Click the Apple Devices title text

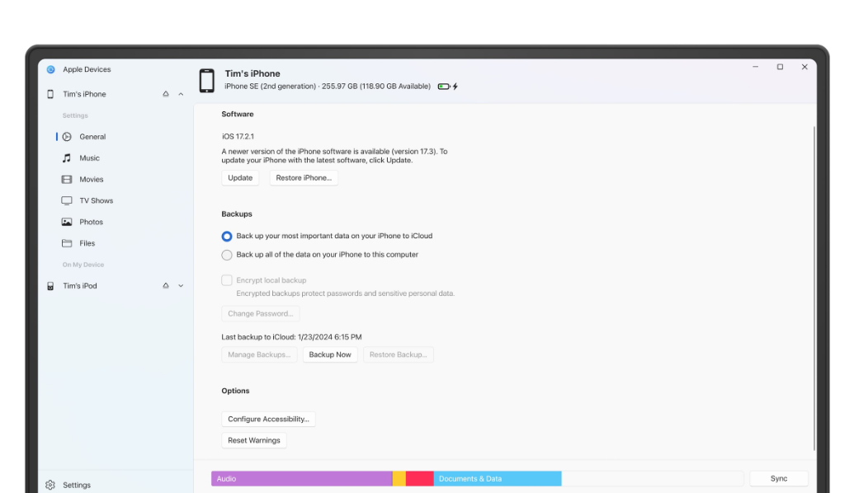[x=87, y=69]
